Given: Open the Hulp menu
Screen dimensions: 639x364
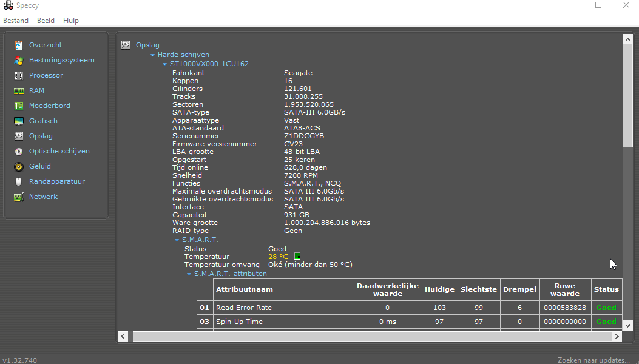Looking at the screenshot, I should click(x=71, y=21).
